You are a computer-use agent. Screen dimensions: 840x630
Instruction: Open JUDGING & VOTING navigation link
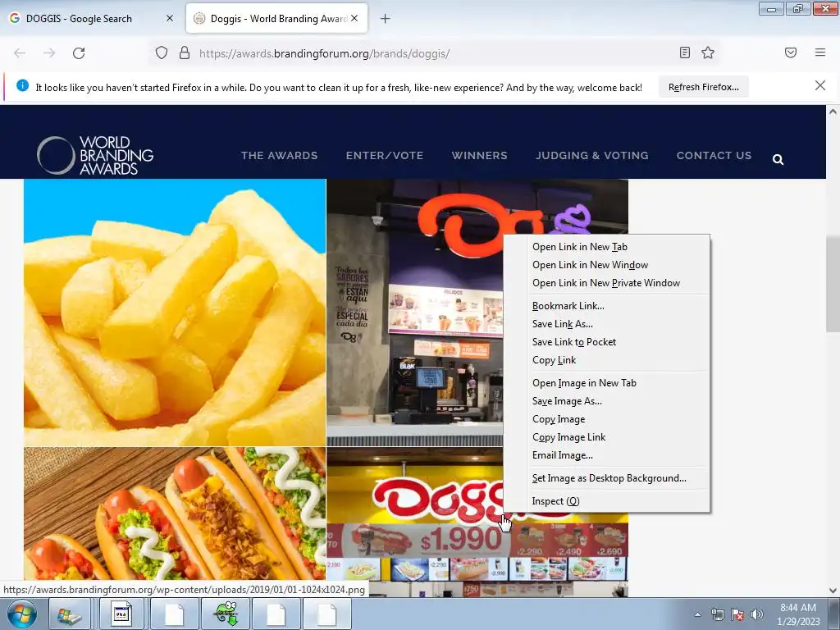592,155
